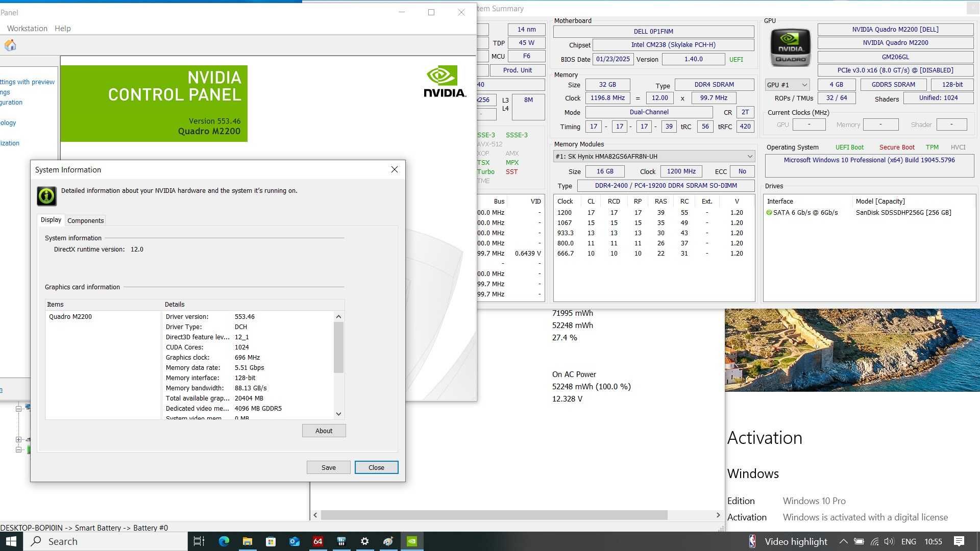Select Quadro M2200 in the Items list
Screen dimensions: 980x551
point(70,317)
